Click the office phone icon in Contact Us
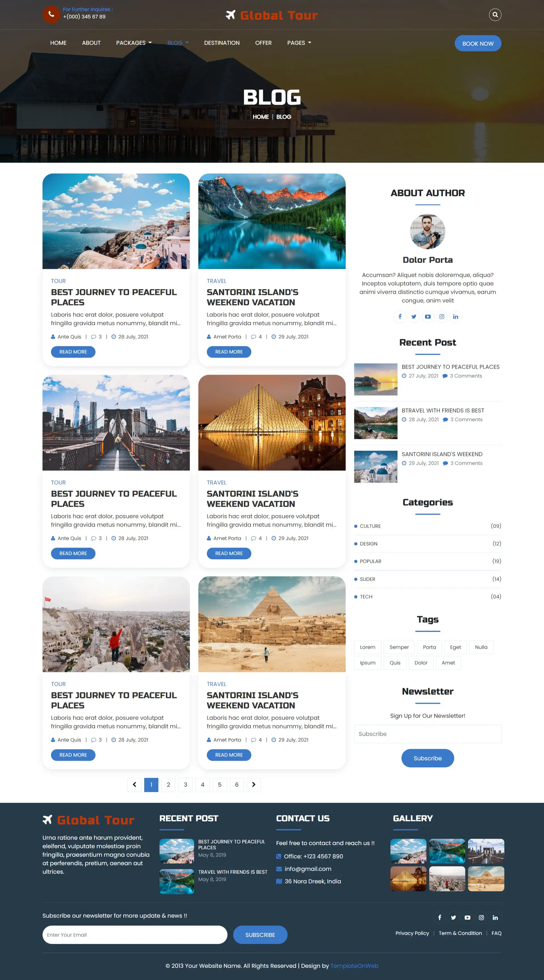 [x=279, y=856]
